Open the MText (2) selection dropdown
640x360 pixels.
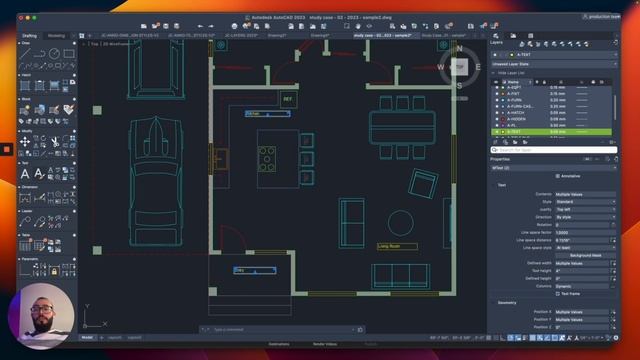pos(553,168)
